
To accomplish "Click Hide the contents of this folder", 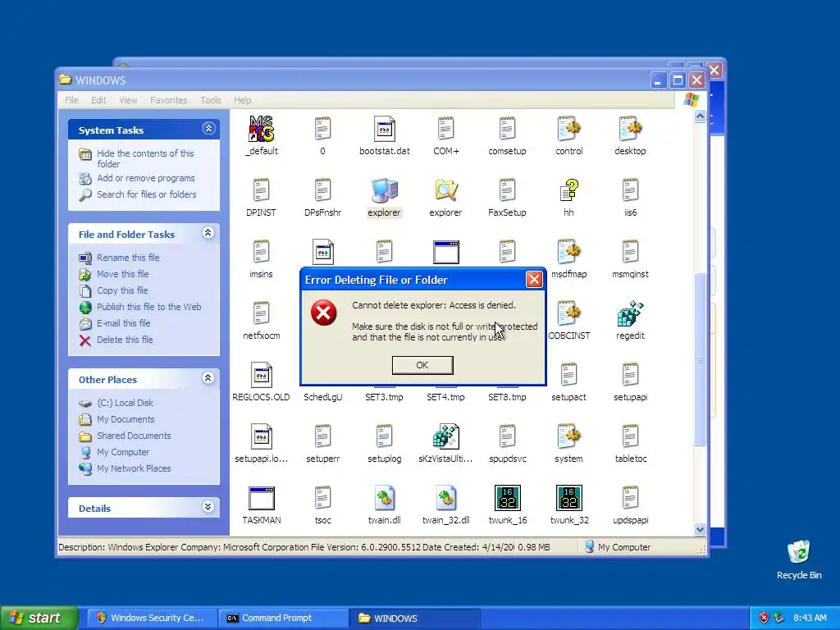I will pos(145,158).
